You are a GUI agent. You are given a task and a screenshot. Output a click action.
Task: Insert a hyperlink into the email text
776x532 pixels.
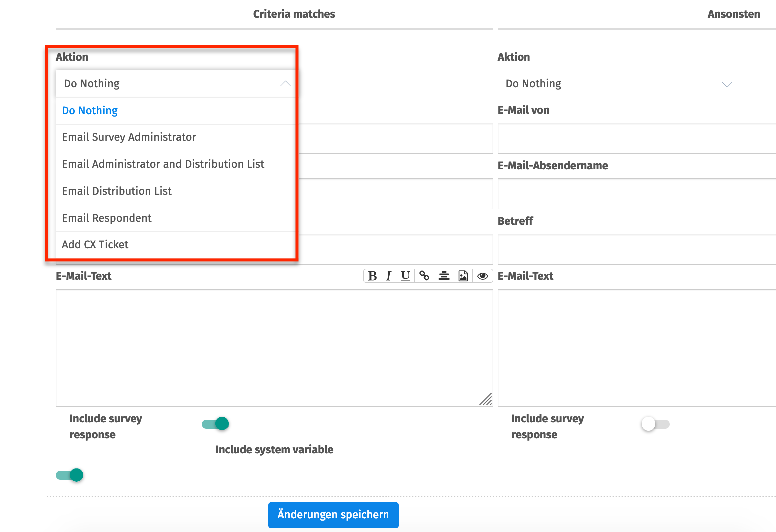(x=424, y=276)
